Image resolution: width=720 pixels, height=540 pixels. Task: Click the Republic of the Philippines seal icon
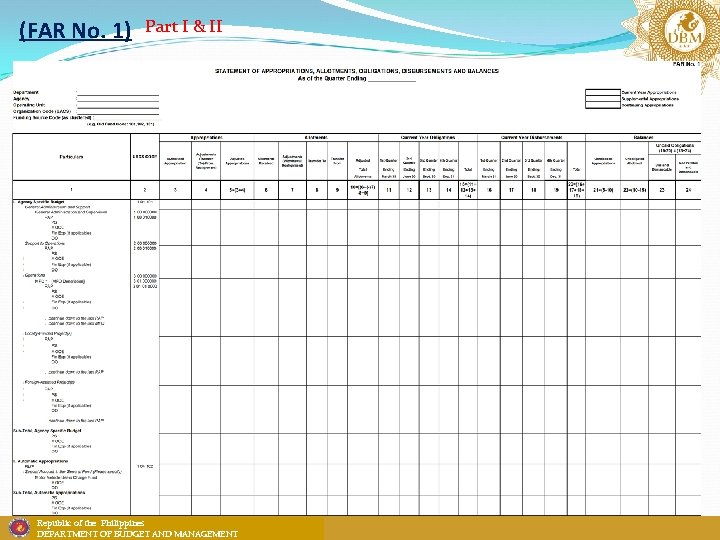coord(19,529)
